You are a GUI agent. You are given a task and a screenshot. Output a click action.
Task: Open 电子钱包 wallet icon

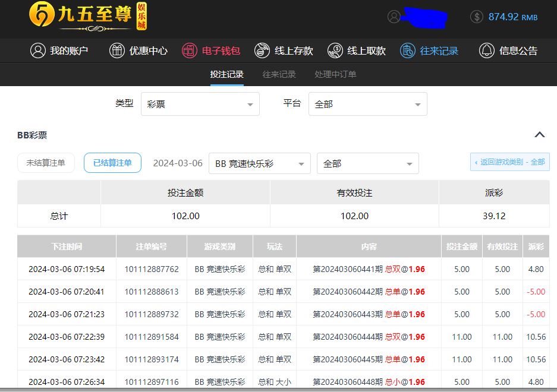click(x=190, y=51)
